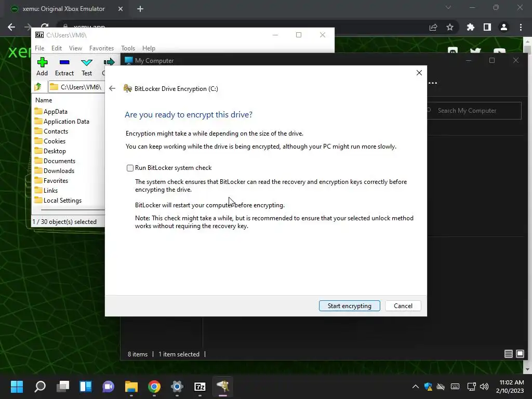
Task: Open Chrome profile avatar
Action: pos(504,27)
